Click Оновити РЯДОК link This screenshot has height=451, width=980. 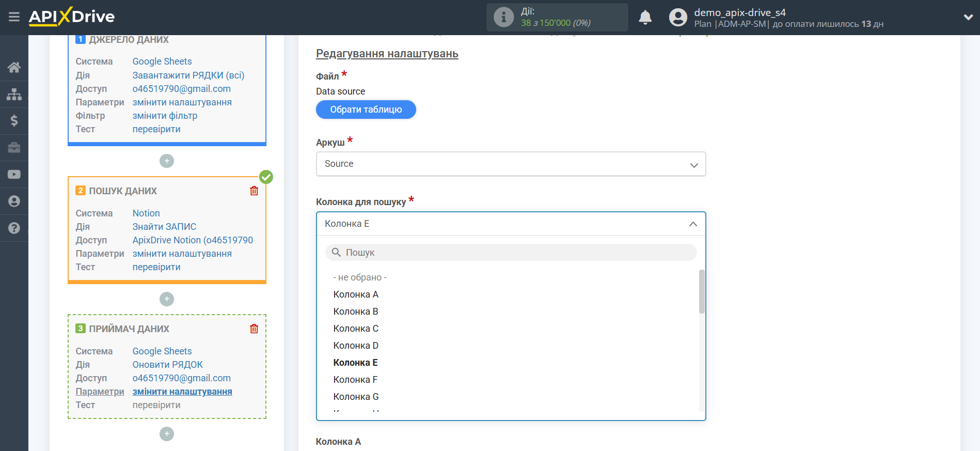(168, 365)
